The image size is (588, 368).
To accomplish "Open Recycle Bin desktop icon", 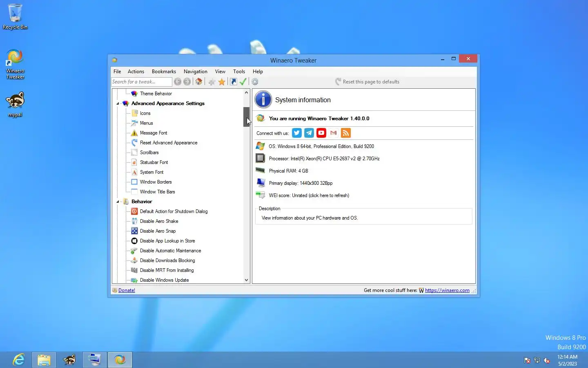I will [x=15, y=17].
